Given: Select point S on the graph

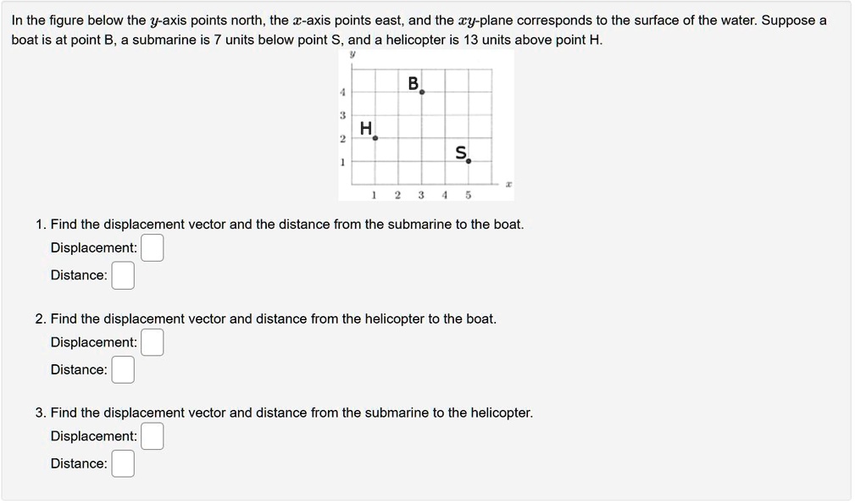Looking at the screenshot, I should [468, 159].
